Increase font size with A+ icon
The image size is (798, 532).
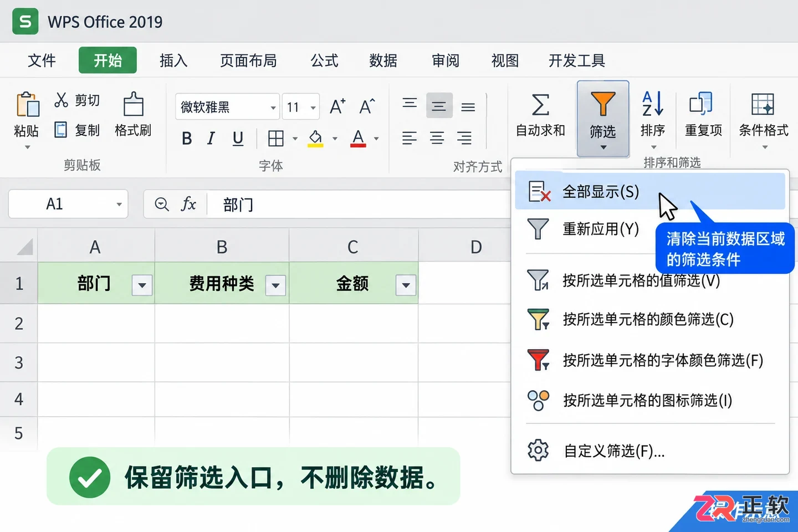tap(337, 106)
